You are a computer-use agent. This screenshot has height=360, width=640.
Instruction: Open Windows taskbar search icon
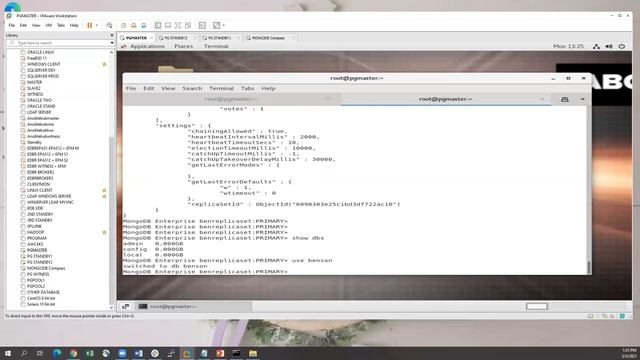[x=24, y=353]
